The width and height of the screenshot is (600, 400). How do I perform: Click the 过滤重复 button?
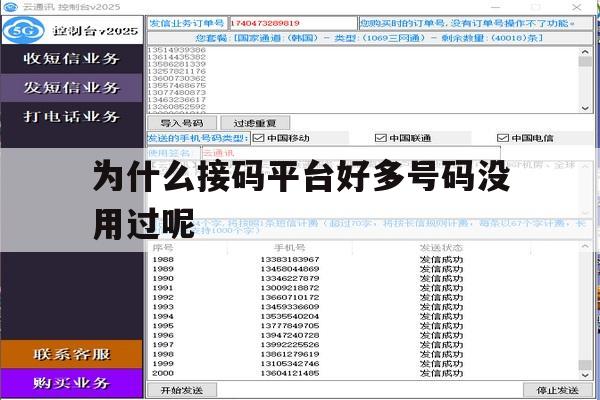[x=255, y=123]
